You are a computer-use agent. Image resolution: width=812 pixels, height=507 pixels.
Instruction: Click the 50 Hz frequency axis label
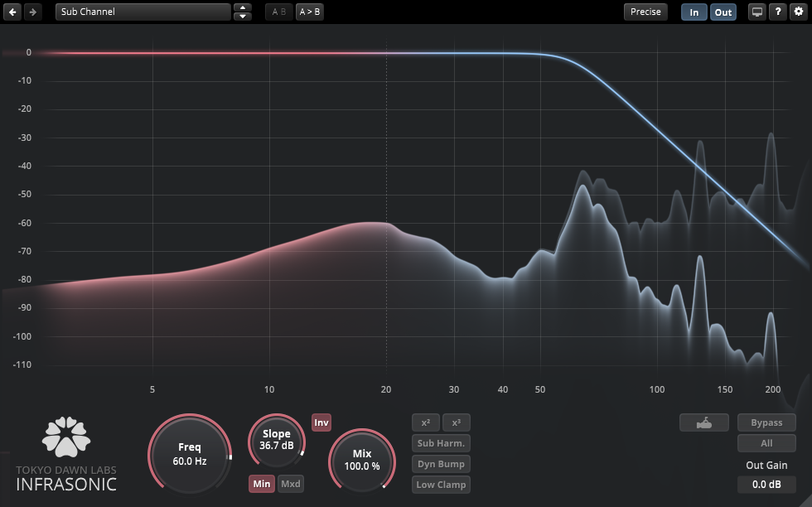[540, 389]
